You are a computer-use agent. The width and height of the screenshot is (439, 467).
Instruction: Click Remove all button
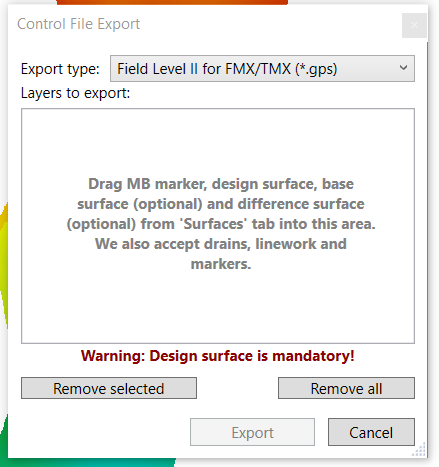point(346,388)
